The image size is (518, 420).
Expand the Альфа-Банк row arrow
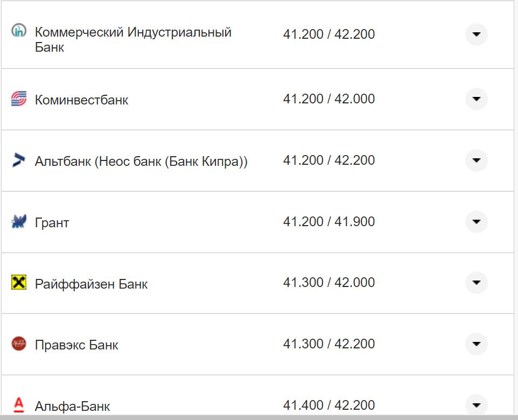point(476,405)
